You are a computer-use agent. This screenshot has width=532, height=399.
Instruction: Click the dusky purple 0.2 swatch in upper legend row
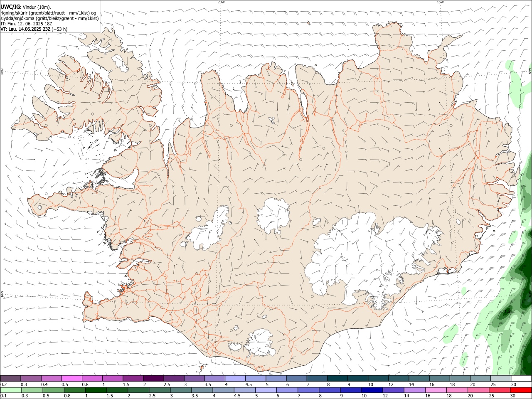(10, 378)
